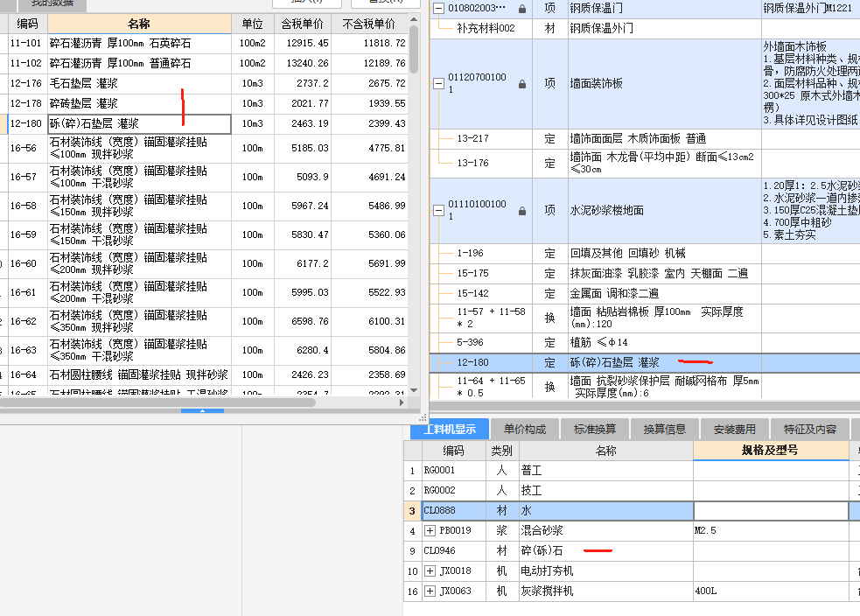Open the 单价构成 tab
Viewport: 860px width, 616px height.
[525, 429]
